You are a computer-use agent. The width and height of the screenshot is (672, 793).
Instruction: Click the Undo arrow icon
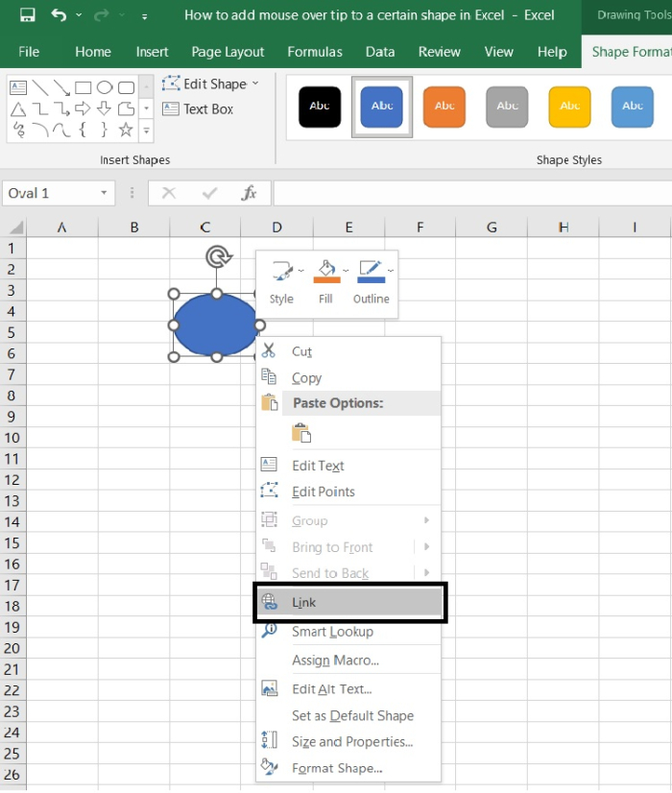59,15
